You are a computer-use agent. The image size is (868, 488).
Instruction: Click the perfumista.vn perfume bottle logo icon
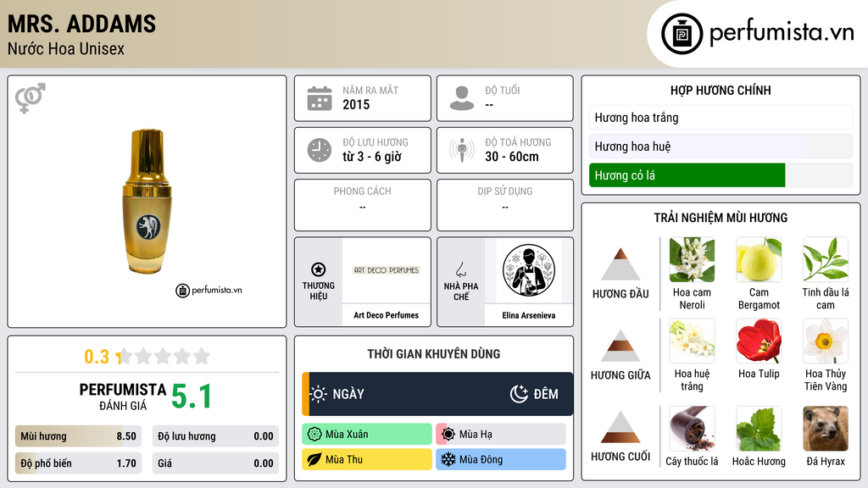[x=682, y=34]
